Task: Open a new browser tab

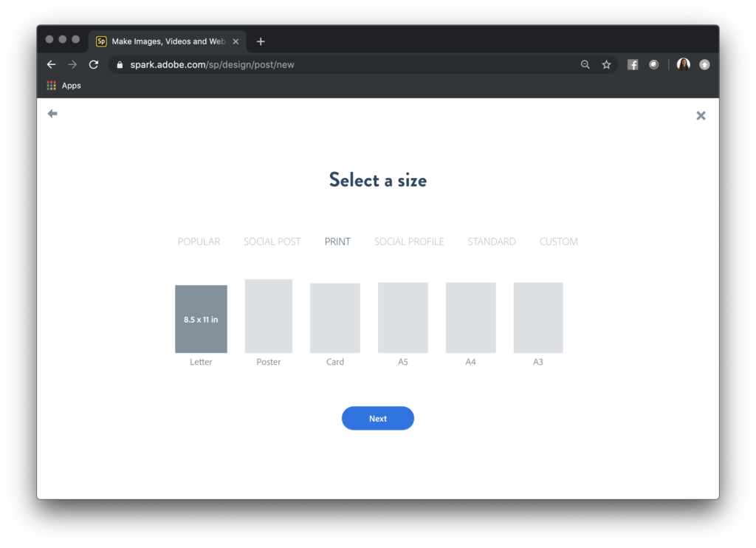Action: coord(261,41)
